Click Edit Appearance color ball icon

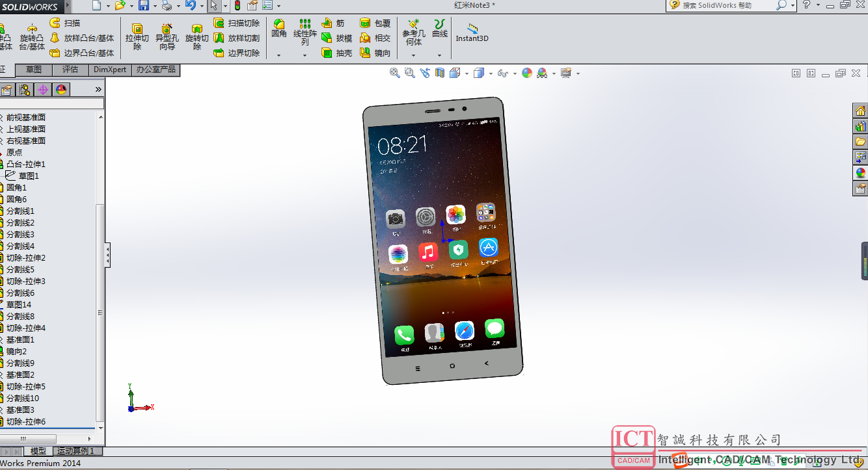pyautogui.click(x=527, y=73)
